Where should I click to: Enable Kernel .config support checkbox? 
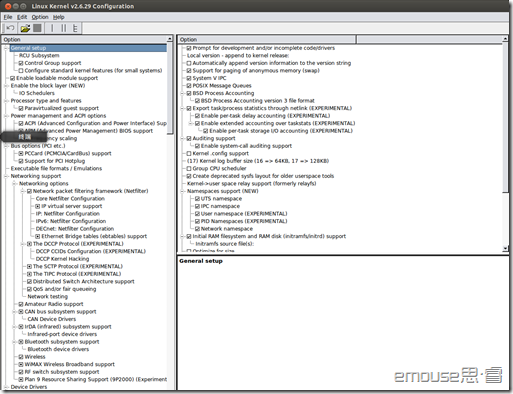coord(189,154)
